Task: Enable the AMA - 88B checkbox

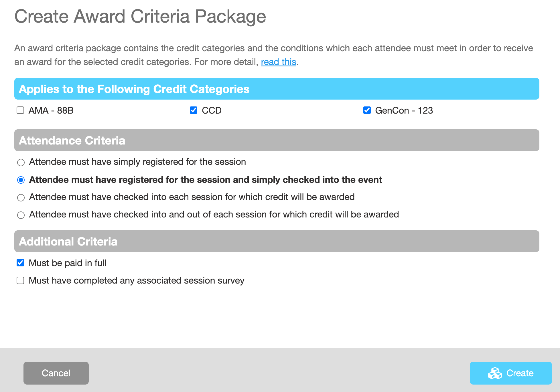Action: (x=20, y=110)
